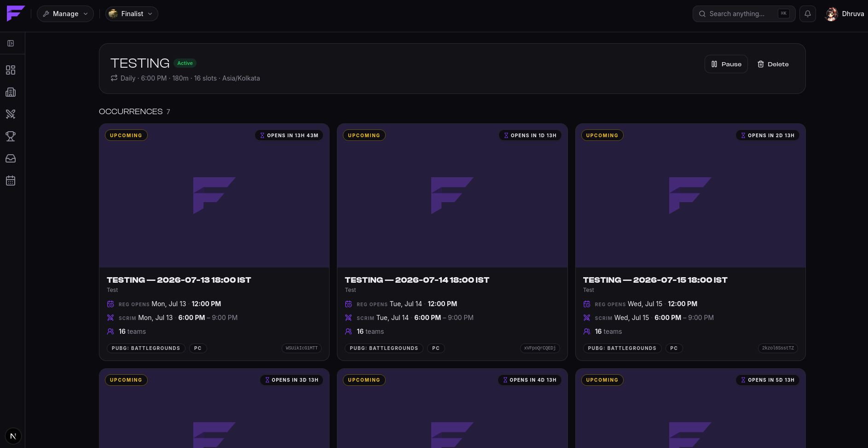This screenshot has width=868, height=448.
Task: Open the dashboard grid icon in sidebar
Action: click(x=11, y=70)
